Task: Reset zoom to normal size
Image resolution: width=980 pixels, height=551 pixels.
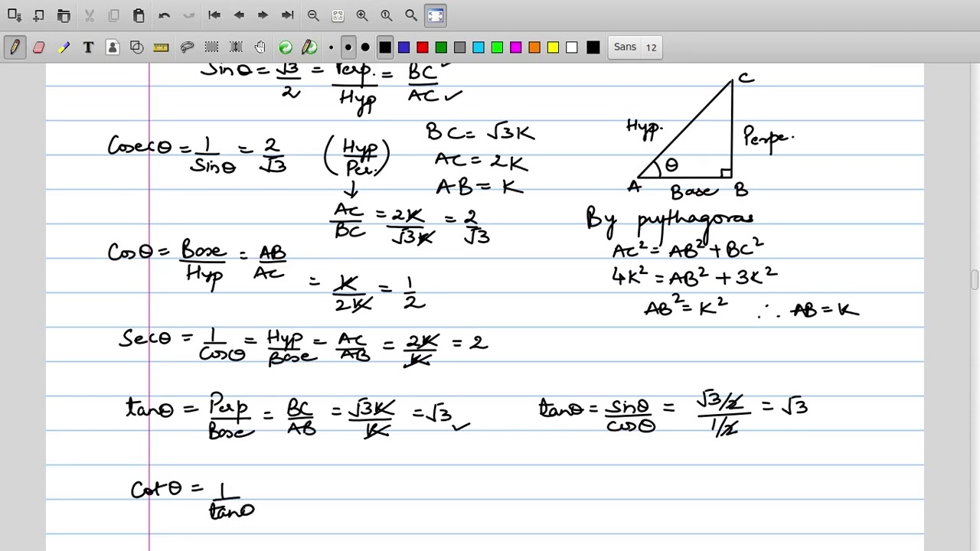Action: [x=387, y=15]
